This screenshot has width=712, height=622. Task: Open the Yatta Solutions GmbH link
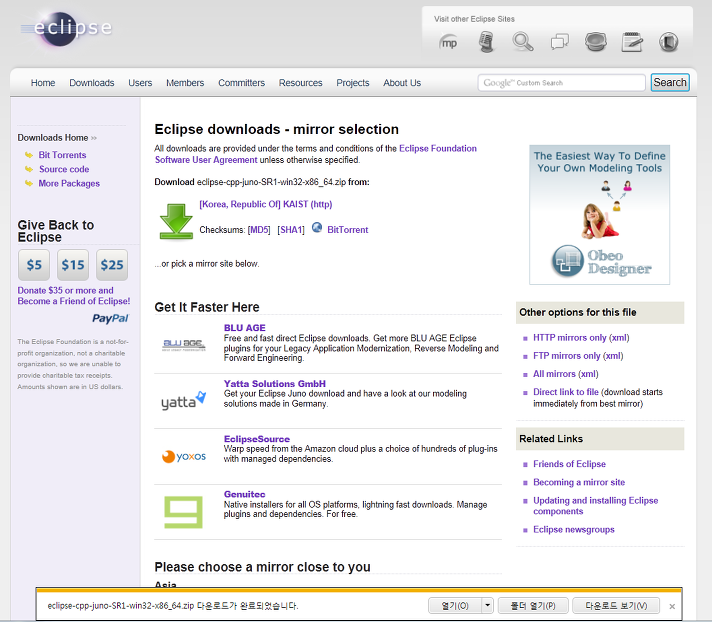(275, 384)
